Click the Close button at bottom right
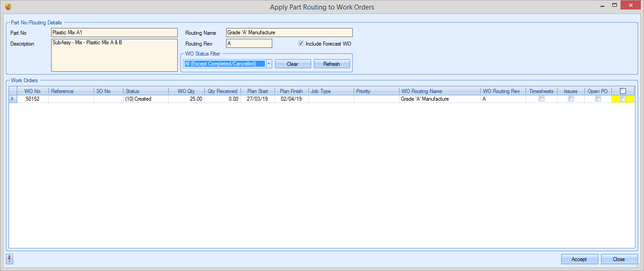Screen dimensions: 644x271 (x=619, y=259)
